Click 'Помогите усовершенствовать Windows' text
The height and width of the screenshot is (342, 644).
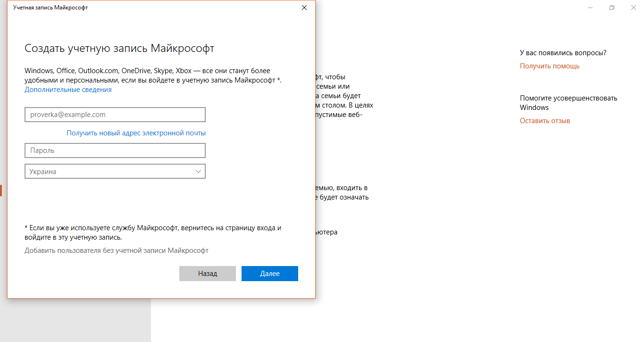coord(569,103)
